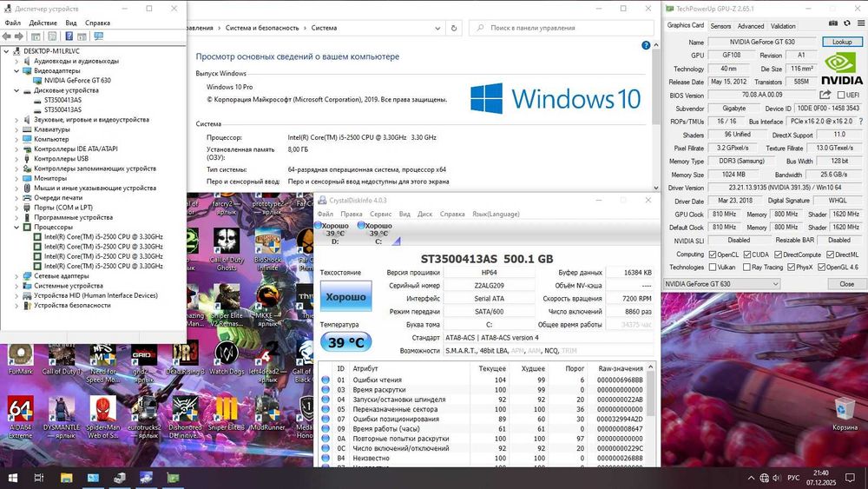Screen dimensions: 868x489
Task: Open the Control Panel address bar dropdown arrow
Action: [x=437, y=29]
